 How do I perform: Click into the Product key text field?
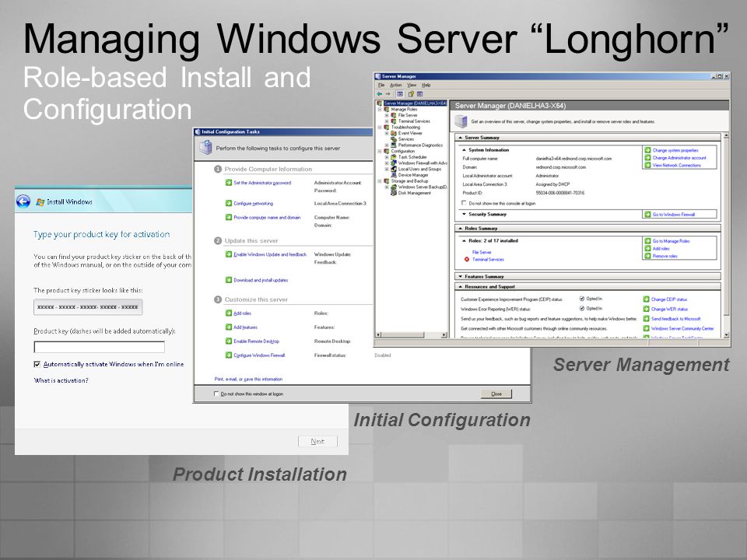point(99,347)
